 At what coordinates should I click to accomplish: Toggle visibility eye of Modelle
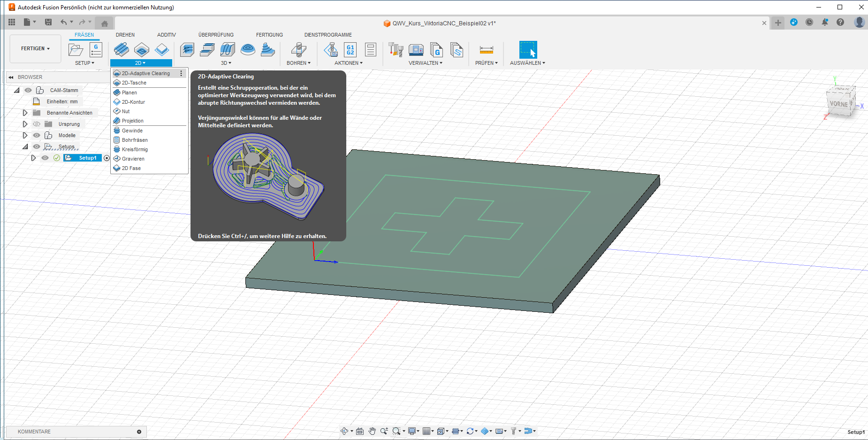(x=37, y=135)
